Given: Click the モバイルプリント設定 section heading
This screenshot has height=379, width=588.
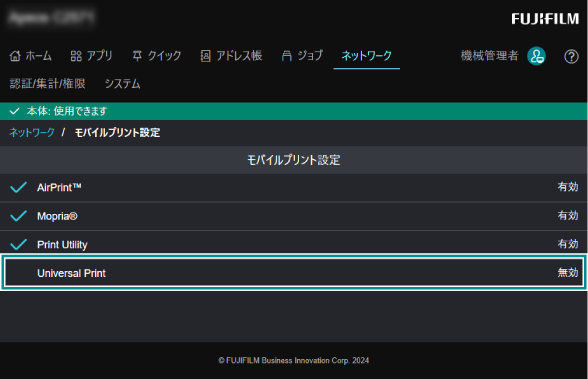Looking at the screenshot, I should click(x=294, y=160).
